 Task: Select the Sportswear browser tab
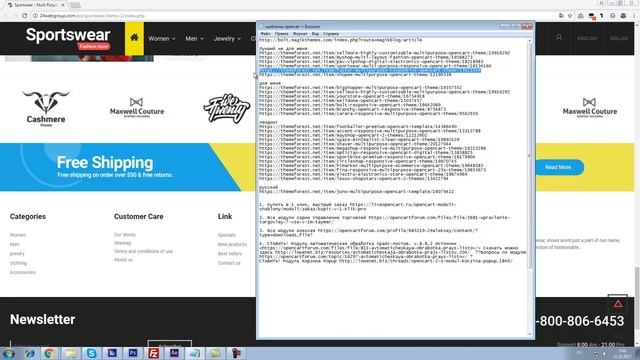(x=35, y=5)
